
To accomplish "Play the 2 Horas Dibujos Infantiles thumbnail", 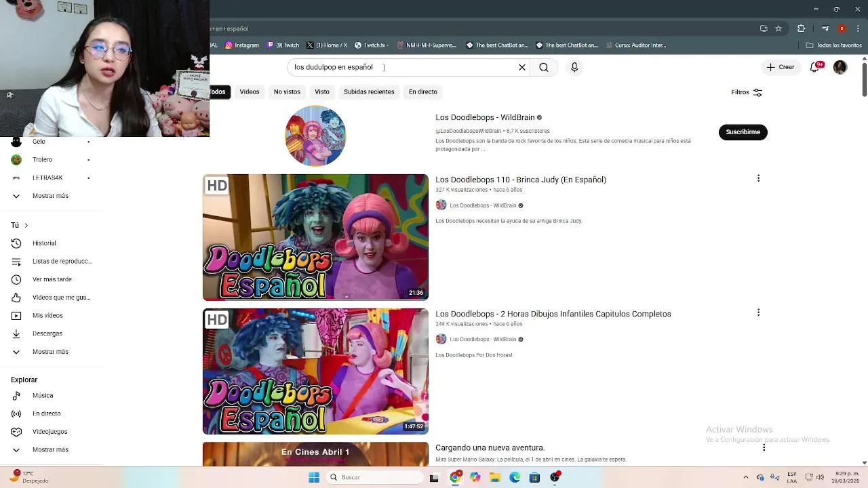I will tap(315, 371).
